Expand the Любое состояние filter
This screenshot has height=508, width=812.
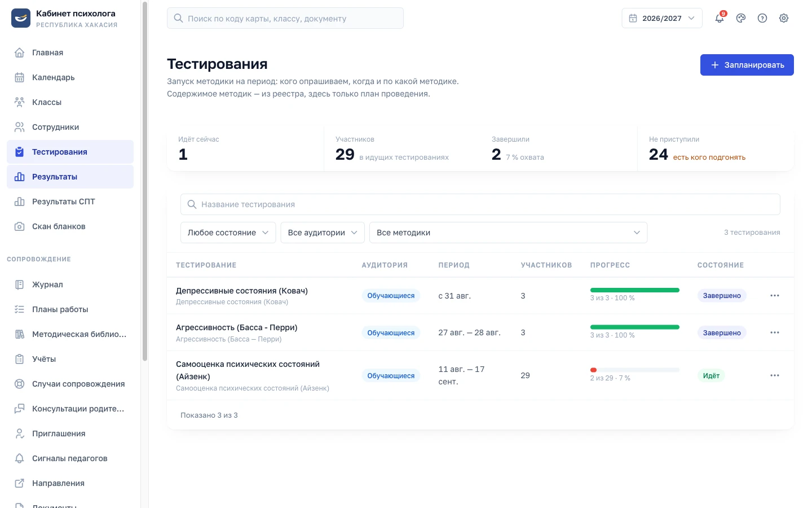228,233
